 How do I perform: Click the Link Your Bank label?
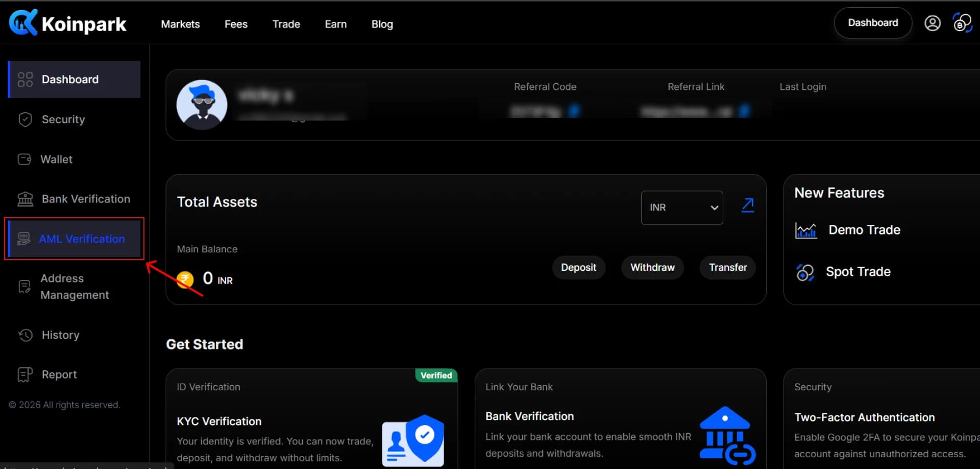519,387
